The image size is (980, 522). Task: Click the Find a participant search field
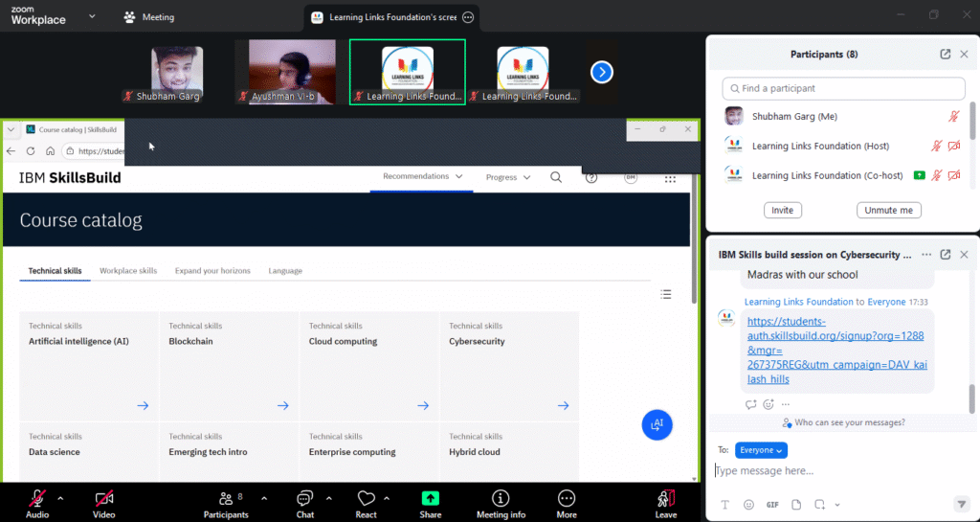tap(843, 88)
